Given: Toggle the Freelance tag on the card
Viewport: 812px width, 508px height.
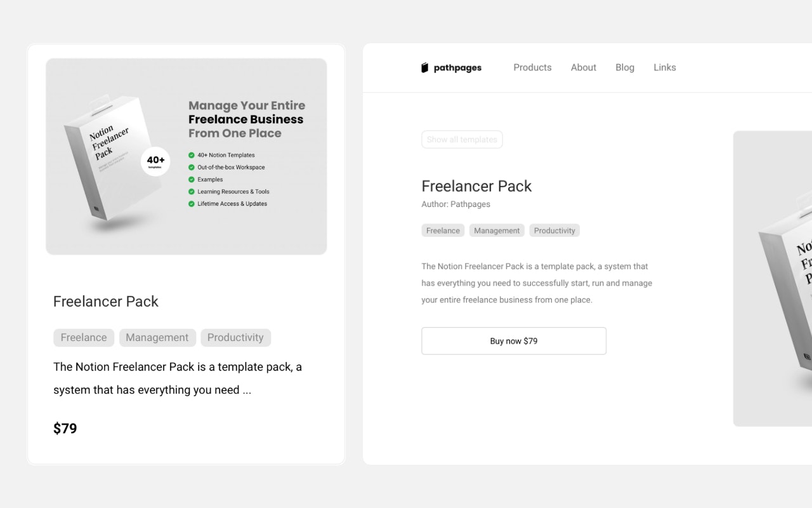Looking at the screenshot, I should 83,337.
